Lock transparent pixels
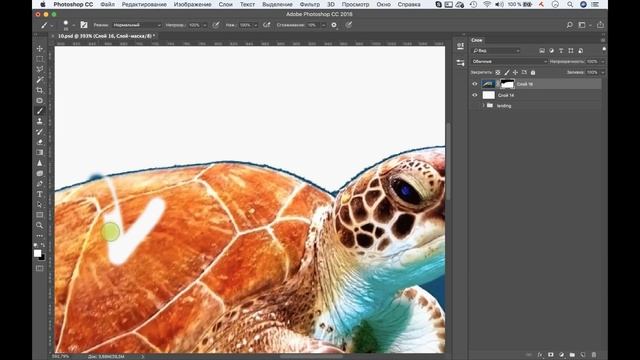This screenshot has width=640, height=360. [x=498, y=72]
